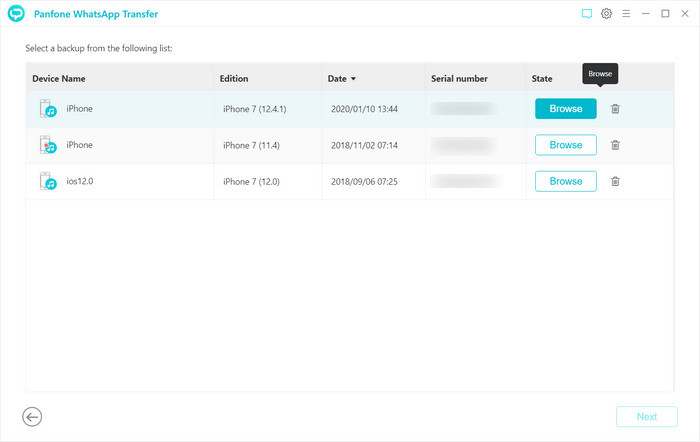The height and width of the screenshot is (442, 700).
Task: Delete the ios12.0 backup via trash icon
Action: tap(615, 181)
